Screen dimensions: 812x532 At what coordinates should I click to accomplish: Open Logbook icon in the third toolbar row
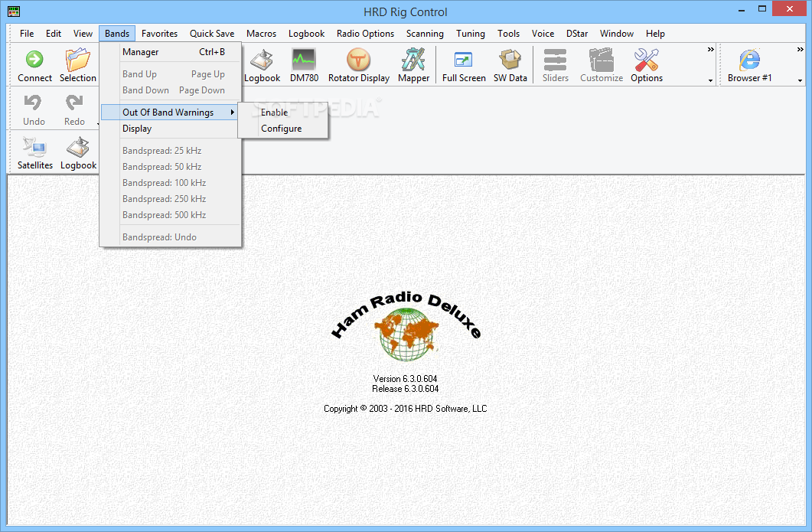tap(78, 147)
